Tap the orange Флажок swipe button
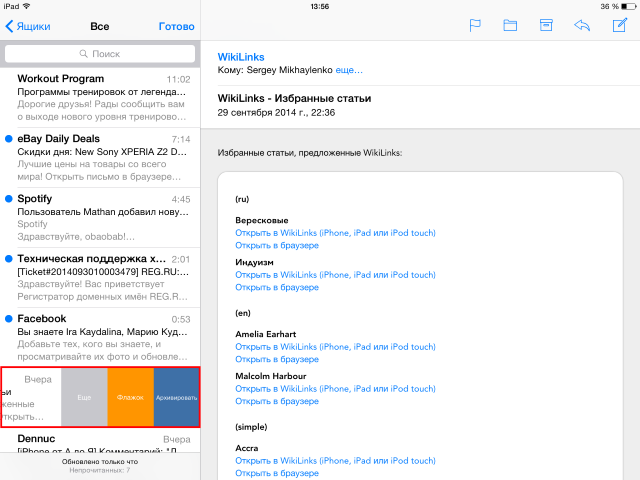The image size is (640, 480). [131, 397]
